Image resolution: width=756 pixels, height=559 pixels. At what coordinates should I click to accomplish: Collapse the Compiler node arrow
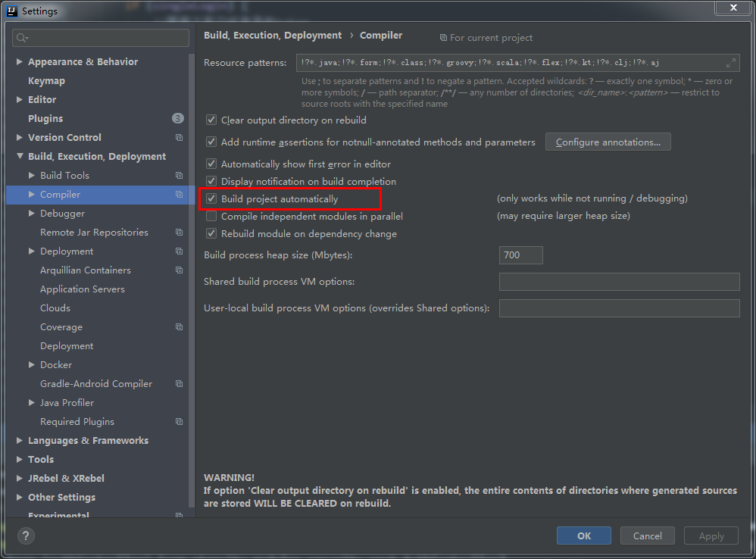point(31,194)
